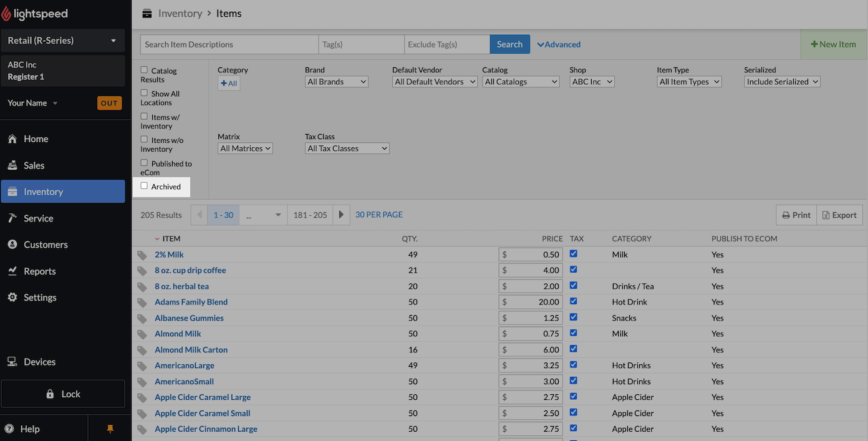Enable the Archived checkbox
Viewport: 868px width, 441px height.
point(144,186)
